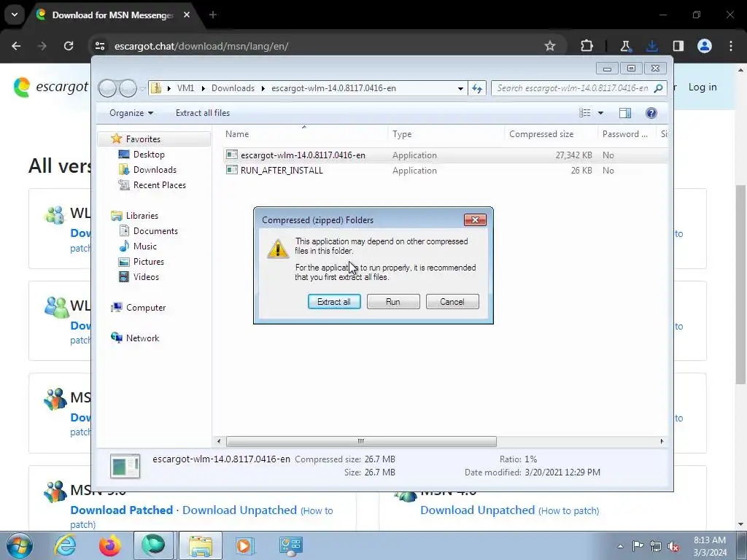Open Explorer help icon

[651, 113]
